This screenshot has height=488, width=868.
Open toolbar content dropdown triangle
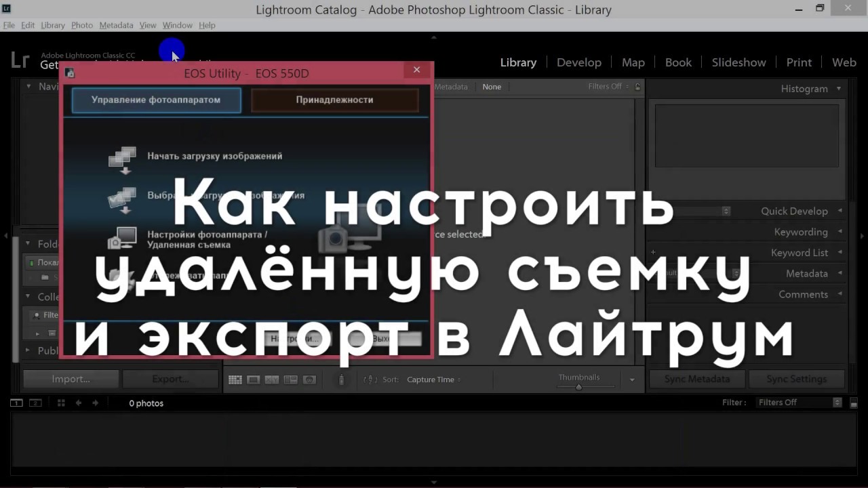pos(632,380)
